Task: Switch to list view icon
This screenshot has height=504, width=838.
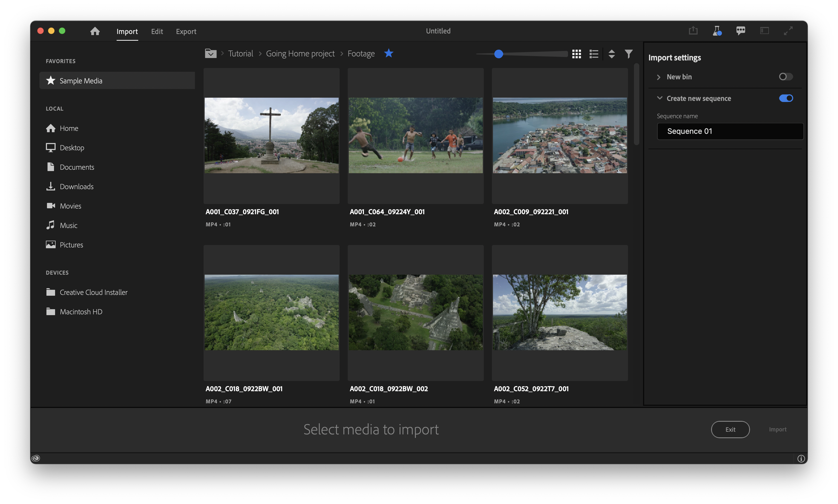Action: pos(594,54)
